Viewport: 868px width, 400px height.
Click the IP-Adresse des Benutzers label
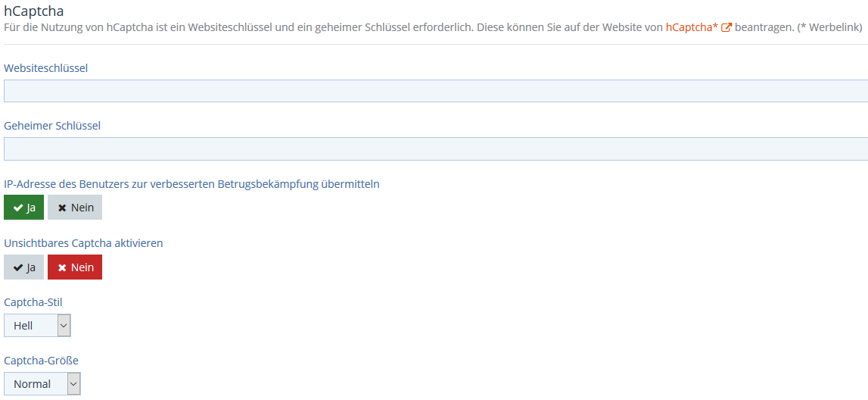pyautogui.click(x=191, y=184)
